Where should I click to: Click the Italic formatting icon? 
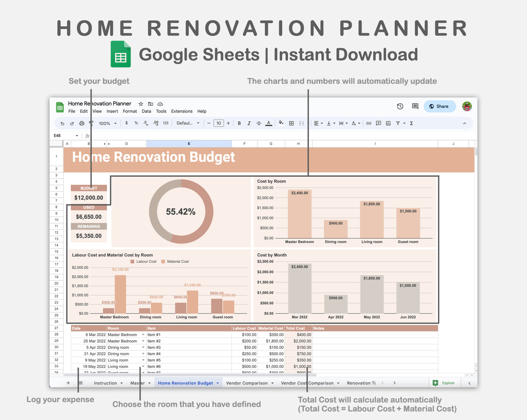[x=249, y=123]
